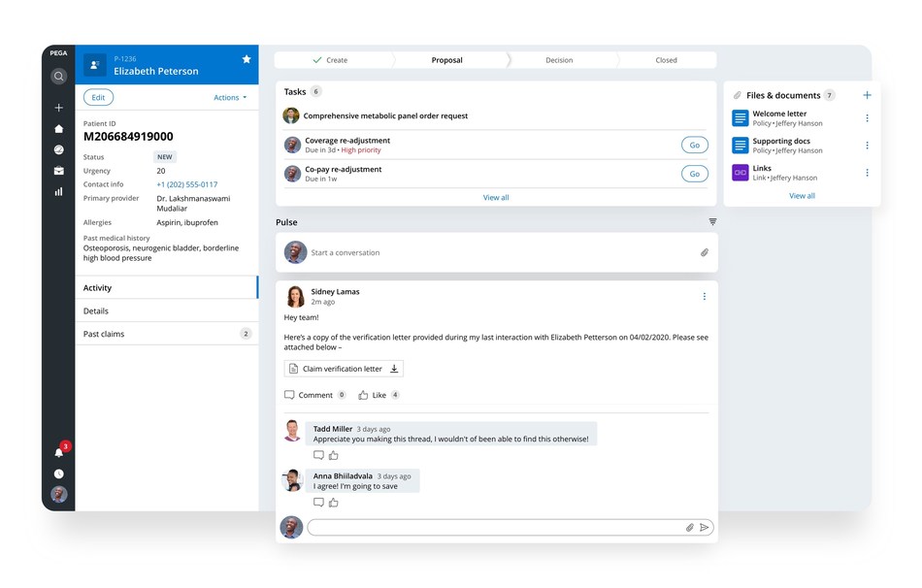Open options menu for Welcome letter
The width and height of the screenshot is (922, 588).
click(x=867, y=117)
